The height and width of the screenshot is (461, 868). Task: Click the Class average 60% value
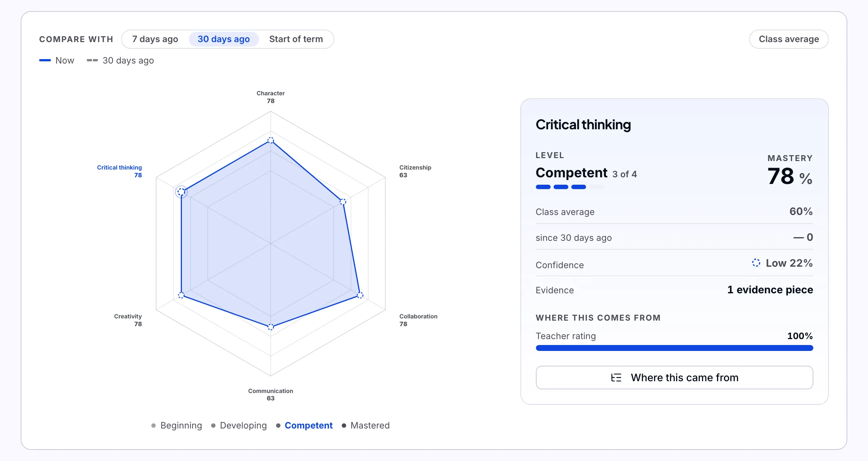[801, 211]
